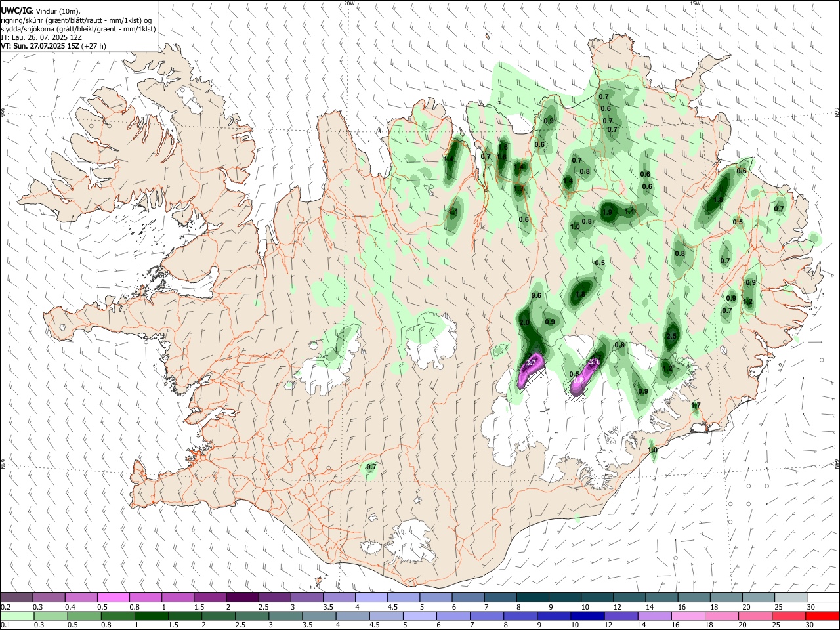Click the 'IT: Lau. 26. 07. 2025 12Z' line

click(x=41, y=37)
